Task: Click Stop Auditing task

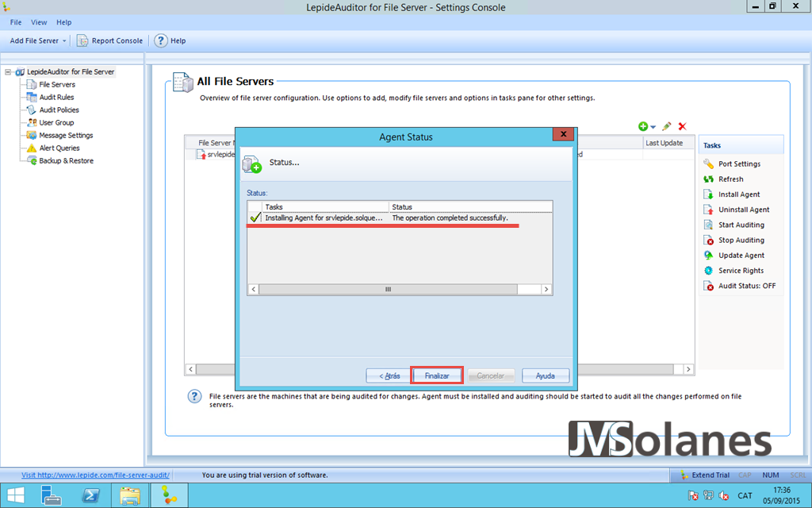Action: pos(741,240)
